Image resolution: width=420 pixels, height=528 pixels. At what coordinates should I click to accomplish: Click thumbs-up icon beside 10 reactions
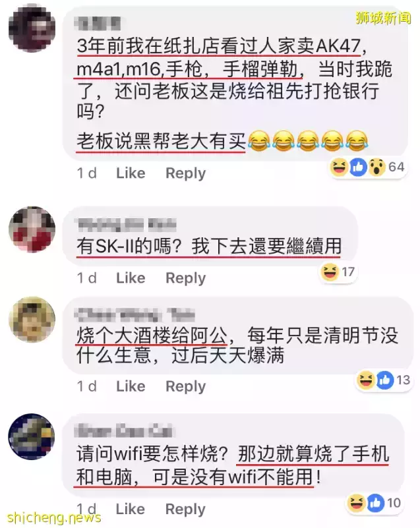pyautogui.click(x=375, y=503)
